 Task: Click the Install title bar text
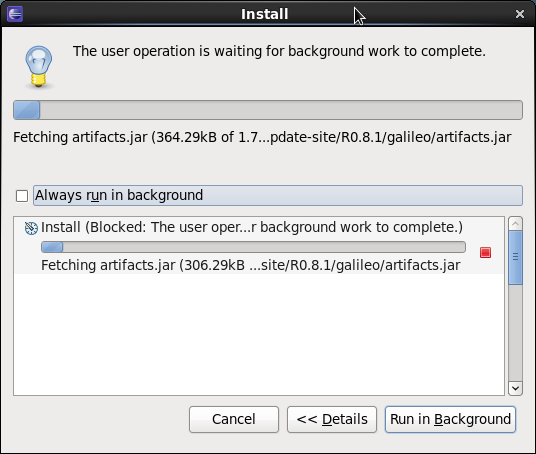265,14
